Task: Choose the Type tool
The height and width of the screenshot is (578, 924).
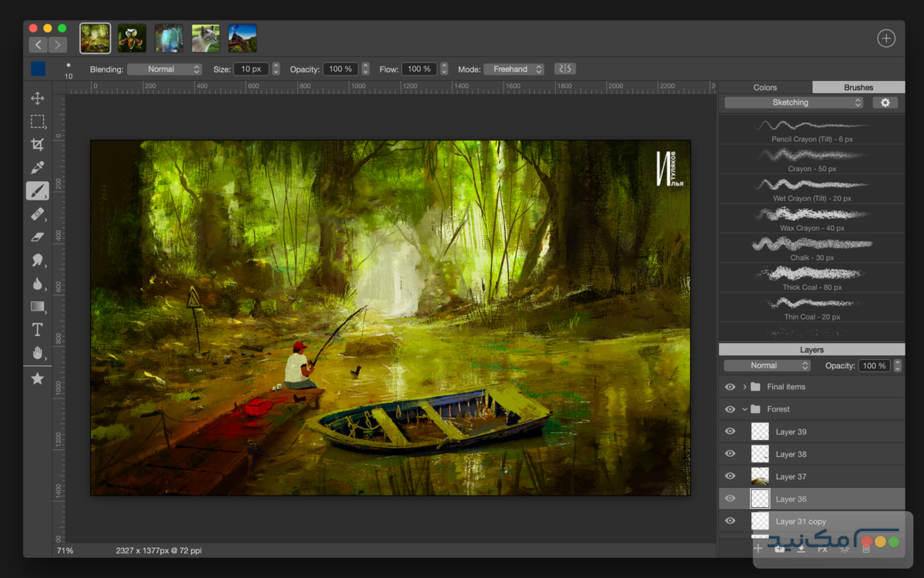Action: [37, 329]
